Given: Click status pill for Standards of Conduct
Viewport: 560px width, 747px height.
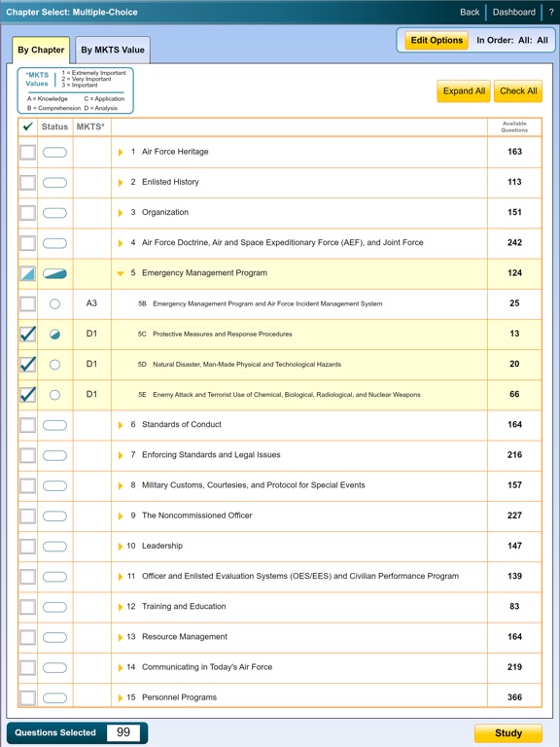Looking at the screenshot, I should click(54, 425).
